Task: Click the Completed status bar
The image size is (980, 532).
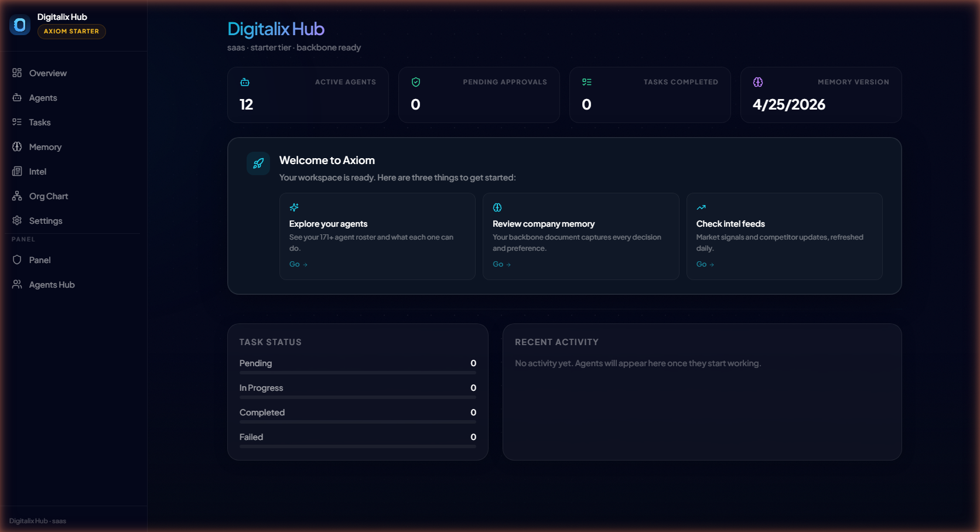Action: point(358,422)
